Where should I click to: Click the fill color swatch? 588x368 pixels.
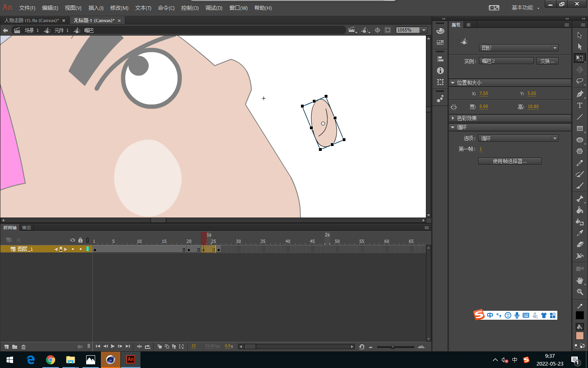(580, 336)
